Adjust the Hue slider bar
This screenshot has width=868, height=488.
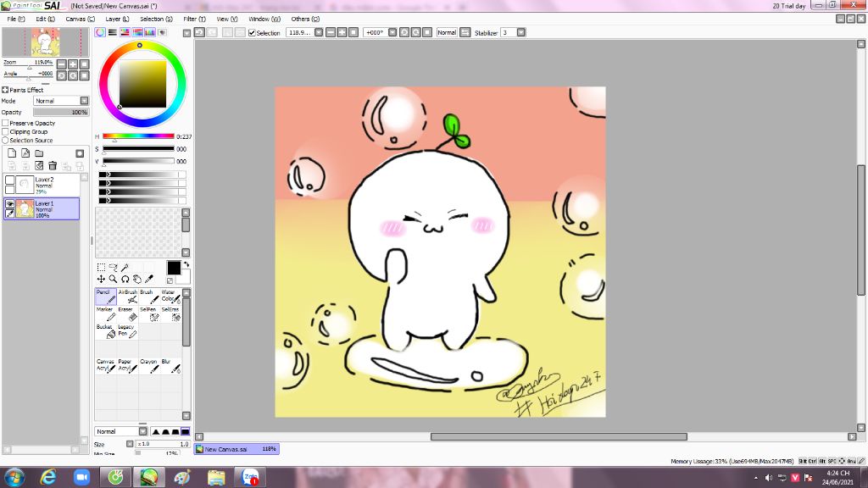coord(138,136)
